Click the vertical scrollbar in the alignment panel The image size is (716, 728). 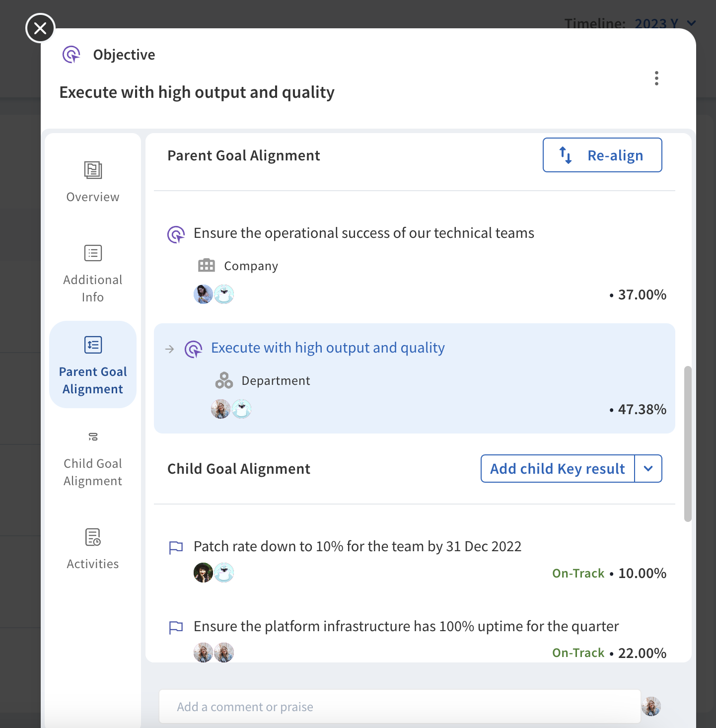pyautogui.click(x=688, y=443)
